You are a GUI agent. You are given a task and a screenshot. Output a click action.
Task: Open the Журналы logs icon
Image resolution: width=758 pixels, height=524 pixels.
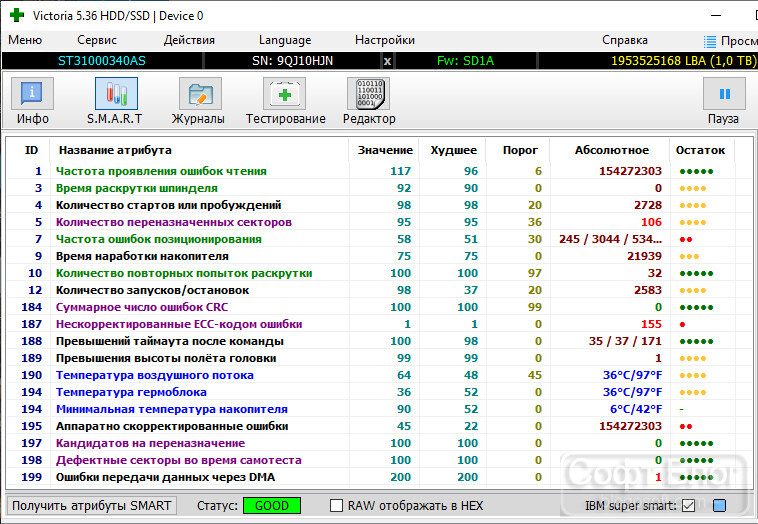200,94
